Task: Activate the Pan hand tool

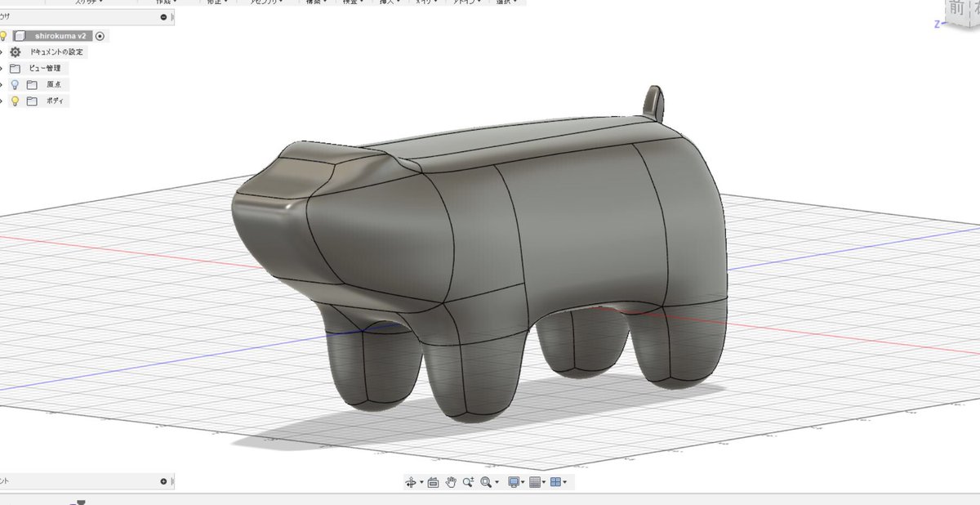Action: (x=451, y=482)
